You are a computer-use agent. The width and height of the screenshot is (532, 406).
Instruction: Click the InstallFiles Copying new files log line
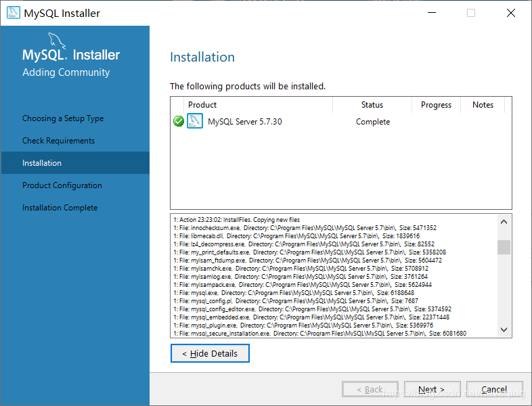237,220
